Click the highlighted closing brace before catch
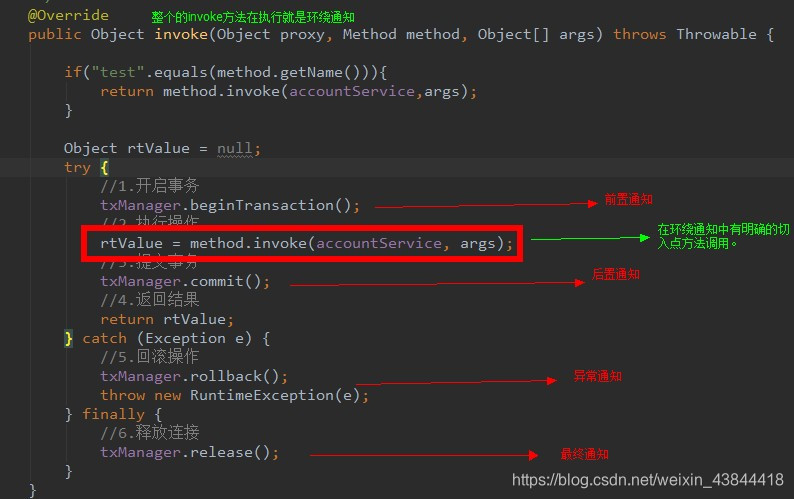The image size is (794, 499). click(x=68, y=338)
